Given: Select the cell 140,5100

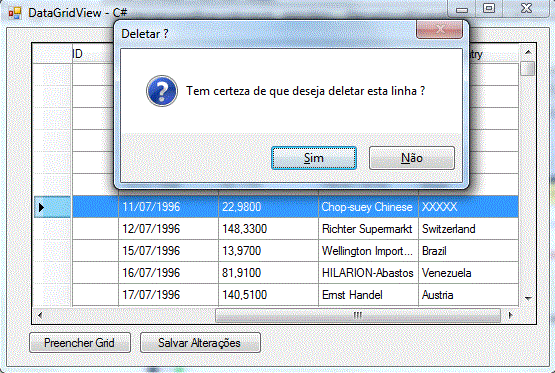Looking at the screenshot, I should [268, 295].
